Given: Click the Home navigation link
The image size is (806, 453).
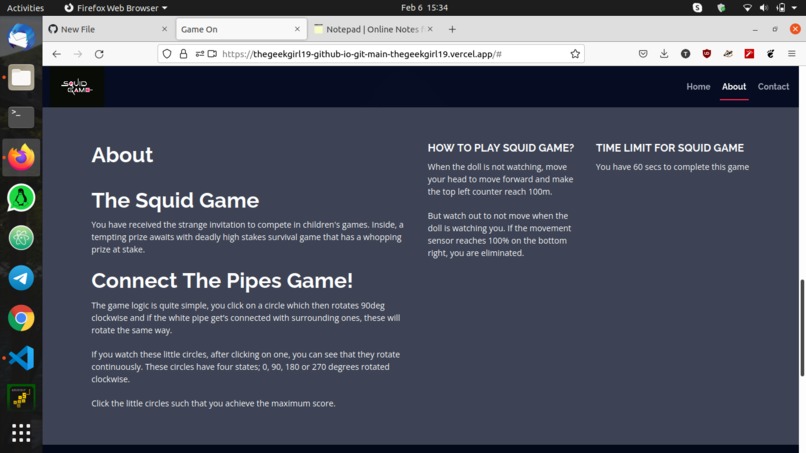Looking at the screenshot, I should pyautogui.click(x=698, y=86).
